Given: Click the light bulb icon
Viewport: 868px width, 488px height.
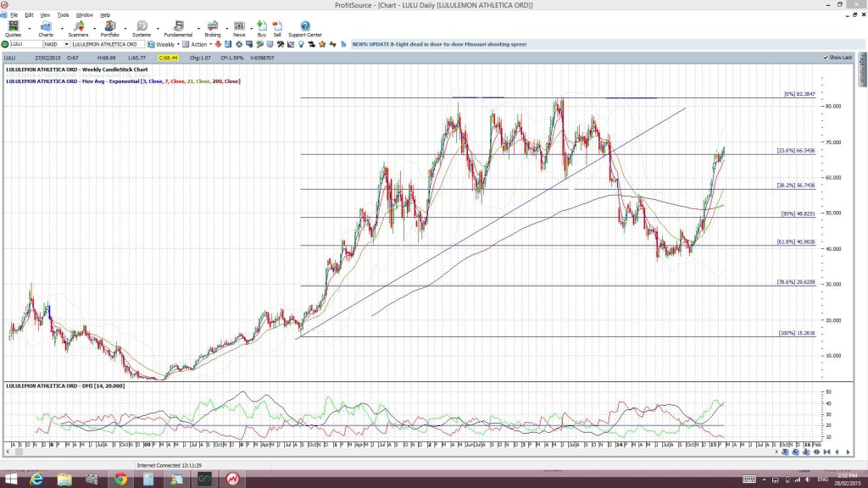Looking at the screenshot, I should pyautogui.click(x=301, y=44).
